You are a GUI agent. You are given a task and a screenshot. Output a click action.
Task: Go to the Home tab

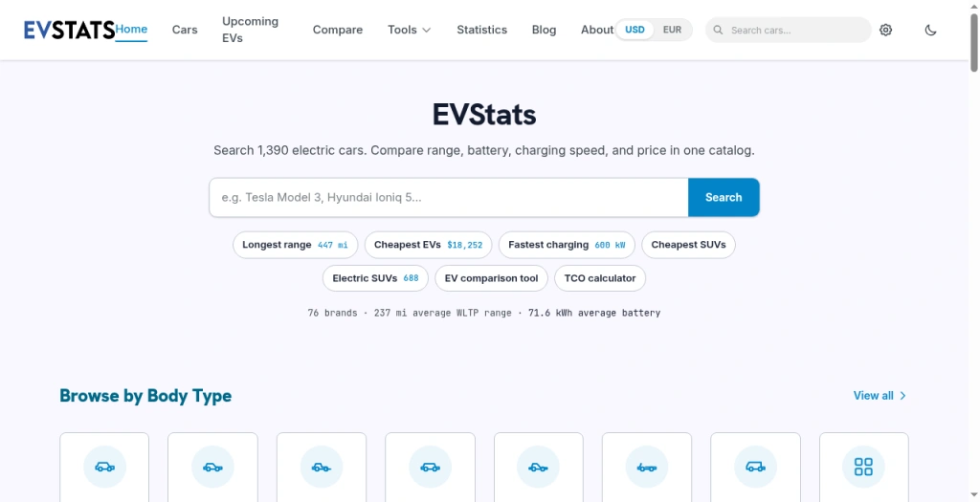tap(131, 30)
